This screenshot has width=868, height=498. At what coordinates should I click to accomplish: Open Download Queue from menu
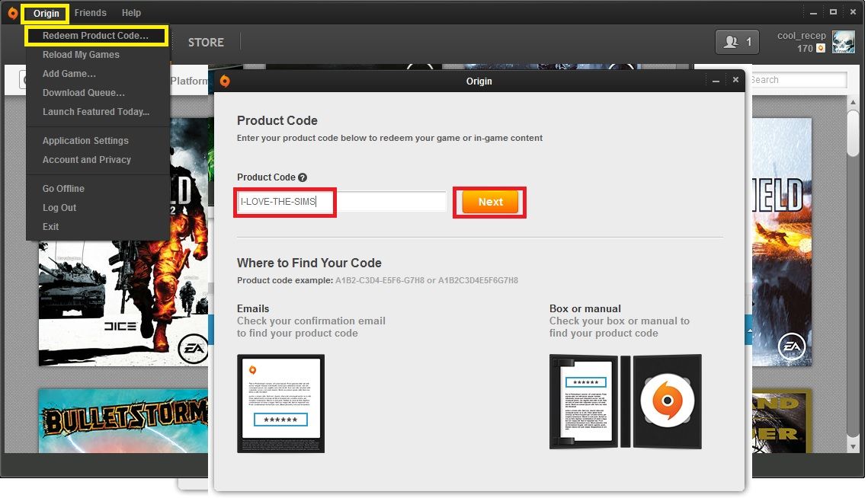pos(84,93)
